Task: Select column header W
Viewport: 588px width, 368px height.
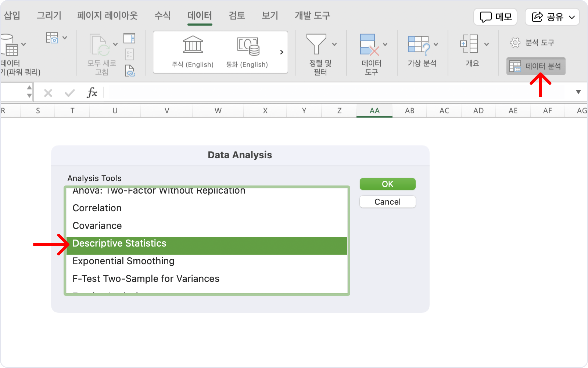Action: pyautogui.click(x=218, y=111)
